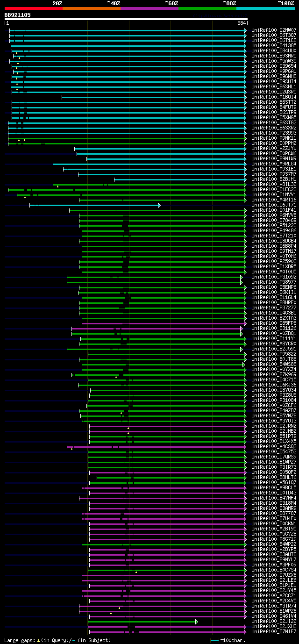This screenshot has height=644, width=299.
Task: Click the cyan alignment bar for A1BQI4
Action: pyautogui.click(x=154, y=97)
